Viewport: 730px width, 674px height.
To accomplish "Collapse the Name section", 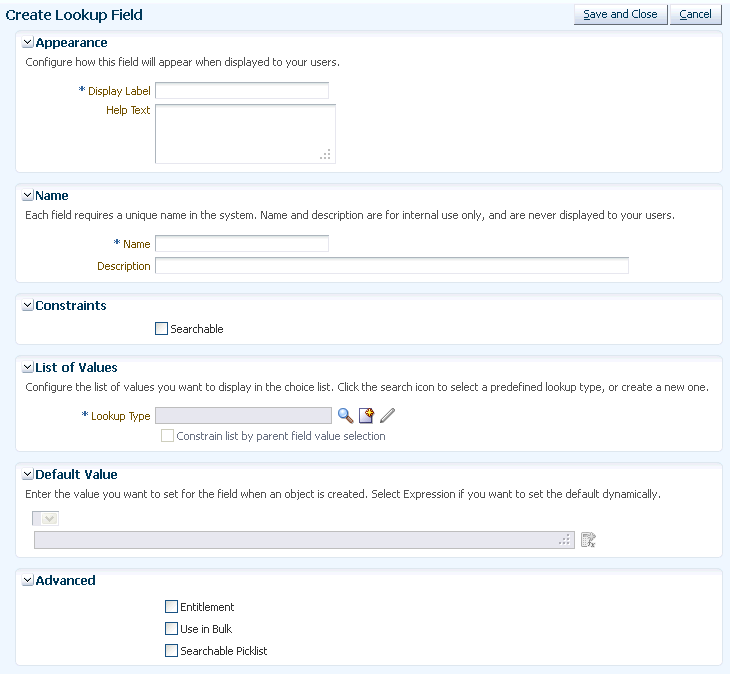I will (x=28, y=195).
